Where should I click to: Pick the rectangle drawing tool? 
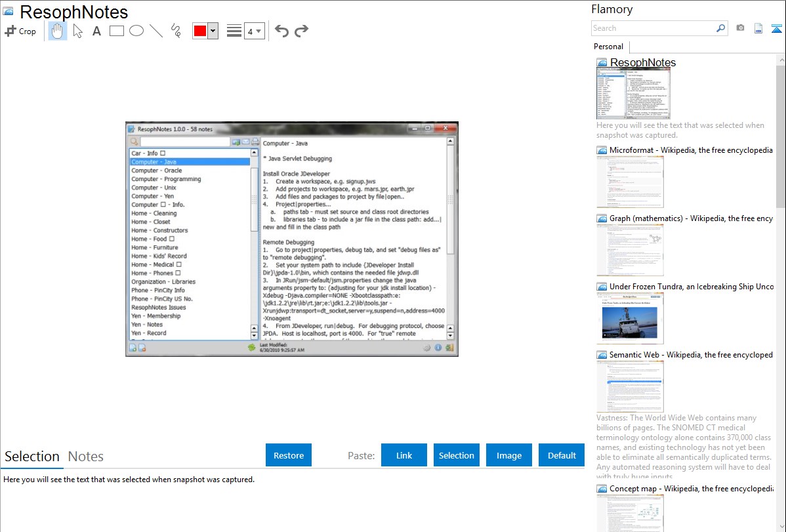tap(116, 31)
